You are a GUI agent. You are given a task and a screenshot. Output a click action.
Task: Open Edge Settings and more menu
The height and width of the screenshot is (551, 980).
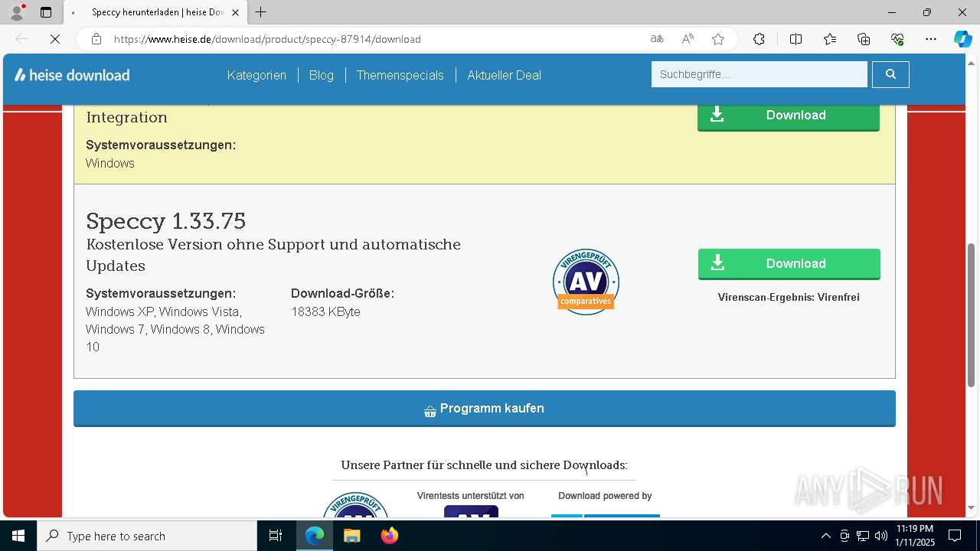[931, 39]
